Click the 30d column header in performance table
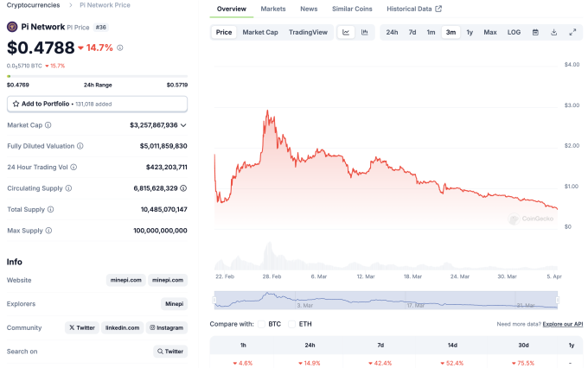The width and height of the screenshot is (588, 368). point(523,346)
